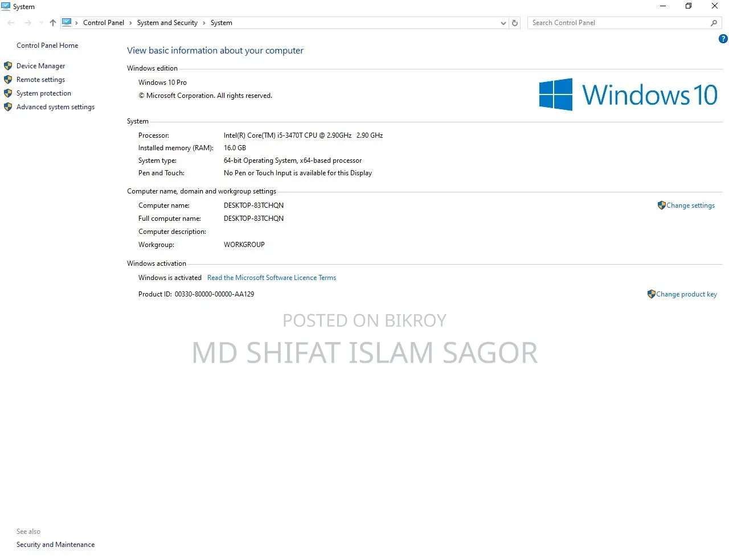Click the shield icon beside Change settings
This screenshot has height=560, width=729.
point(662,205)
